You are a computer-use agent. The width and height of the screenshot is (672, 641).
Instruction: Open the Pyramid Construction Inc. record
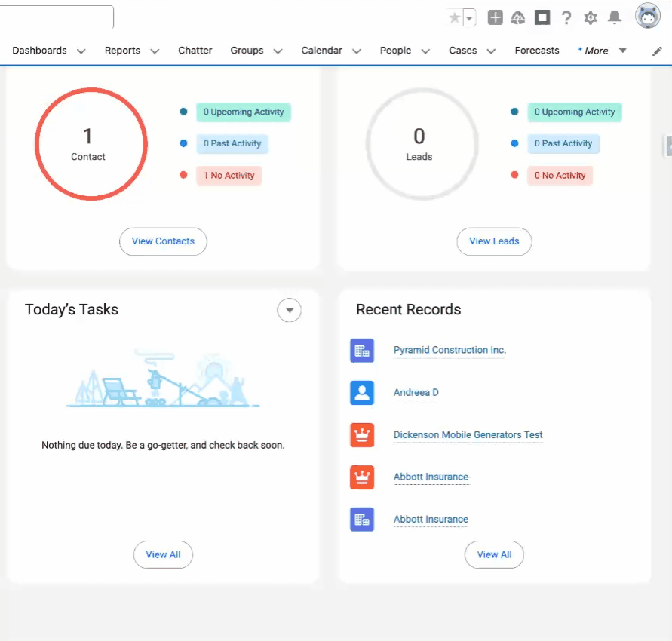pyautogui.click(x=450, y=350)
